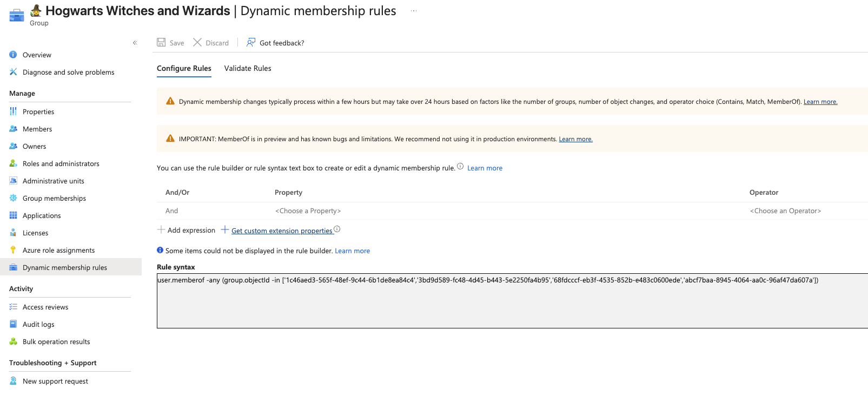Click inside the Rule syntax text box

(512, 301)
